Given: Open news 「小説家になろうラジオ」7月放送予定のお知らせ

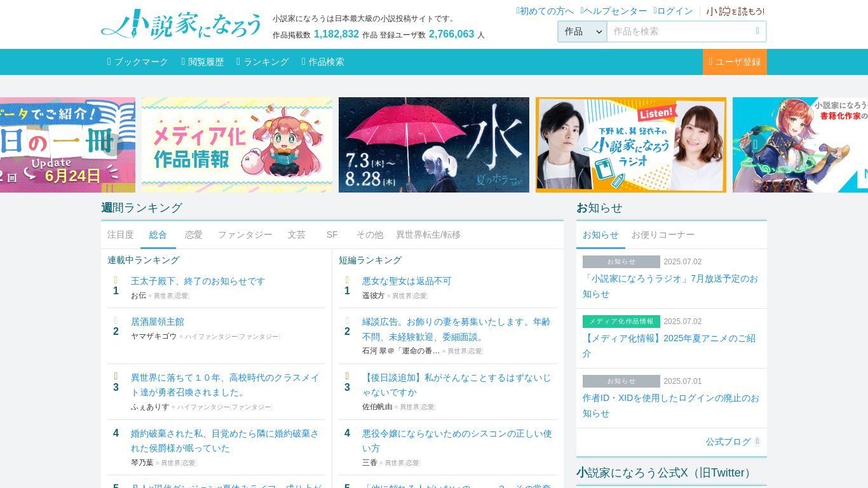Looking at the screenshot, I should [x=670, y=286].
